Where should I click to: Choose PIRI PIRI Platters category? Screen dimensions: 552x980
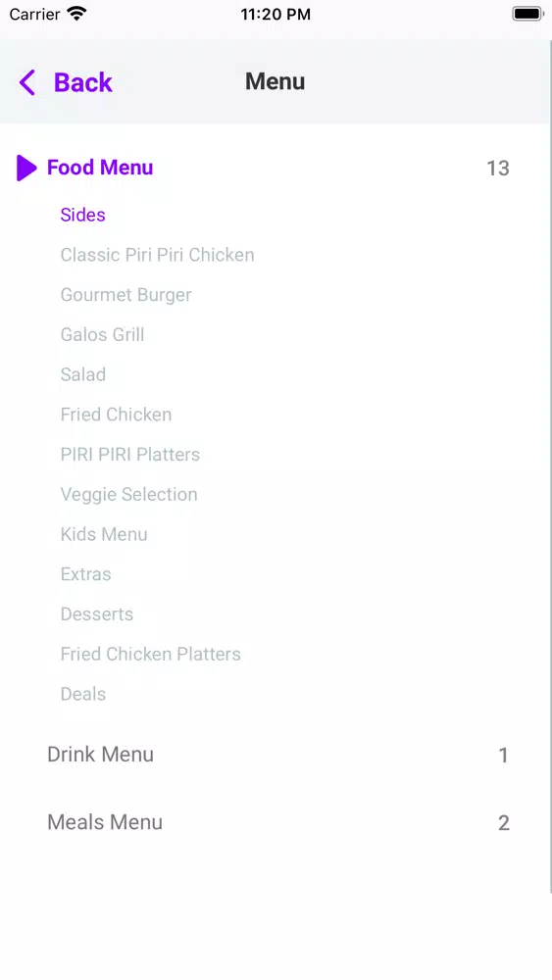point(130,455)
